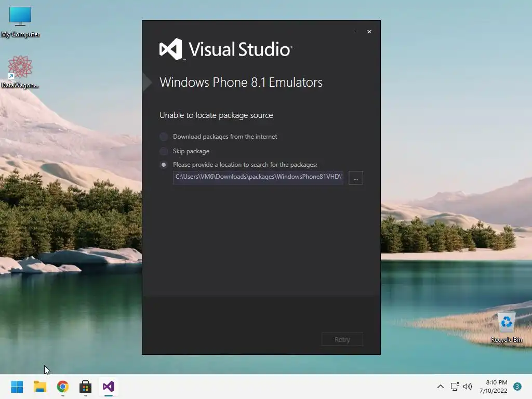The height and width of the screenshot is (399, 532).
Task: Click the Retry button
Action: 342,339
